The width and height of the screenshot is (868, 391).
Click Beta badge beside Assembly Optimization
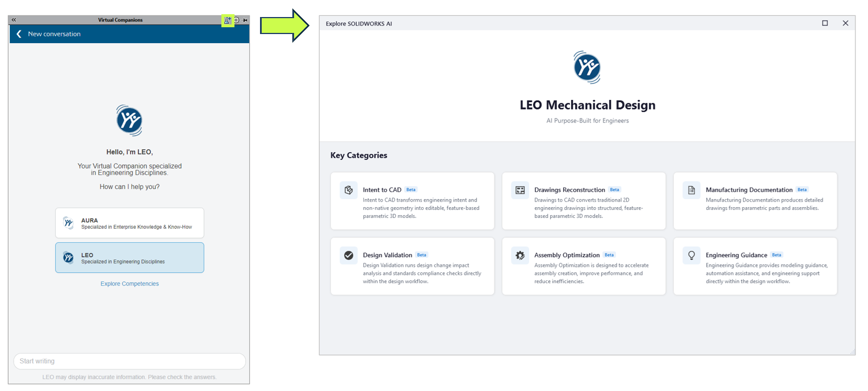(609, 255)
